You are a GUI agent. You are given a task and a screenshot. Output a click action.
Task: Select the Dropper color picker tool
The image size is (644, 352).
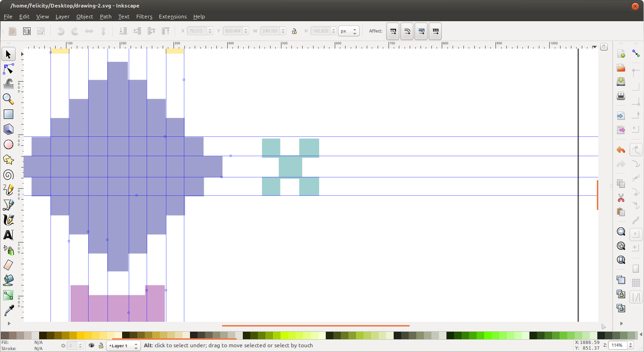[x=8, y=310]
